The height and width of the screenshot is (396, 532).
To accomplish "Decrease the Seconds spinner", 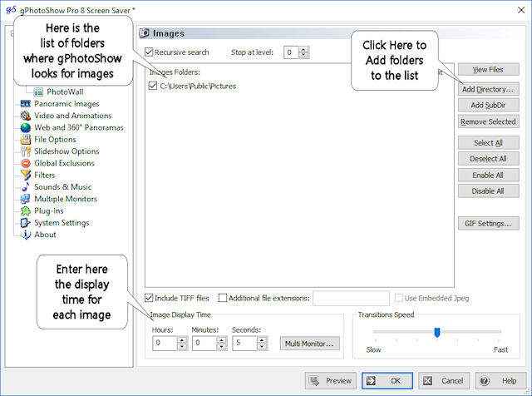I will coord(262,347).
